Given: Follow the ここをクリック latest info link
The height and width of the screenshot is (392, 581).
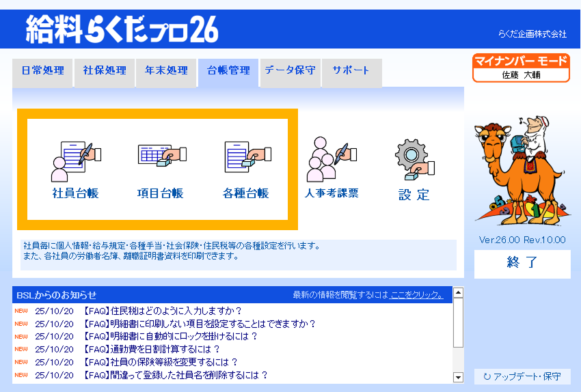Looking at the screenshot, I should [416, 295].
